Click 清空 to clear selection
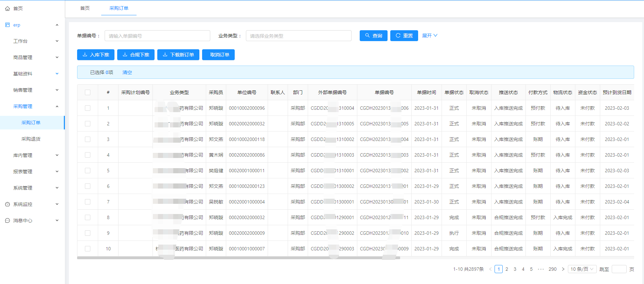Screen dimensions: 644x284 (x=127, y=72)
